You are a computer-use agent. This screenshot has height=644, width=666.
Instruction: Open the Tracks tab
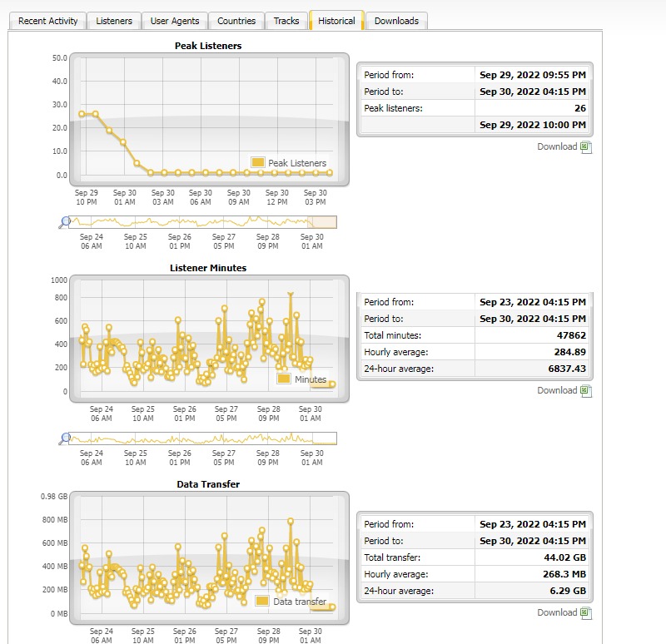pyautogui.click(x=286, y=21)
